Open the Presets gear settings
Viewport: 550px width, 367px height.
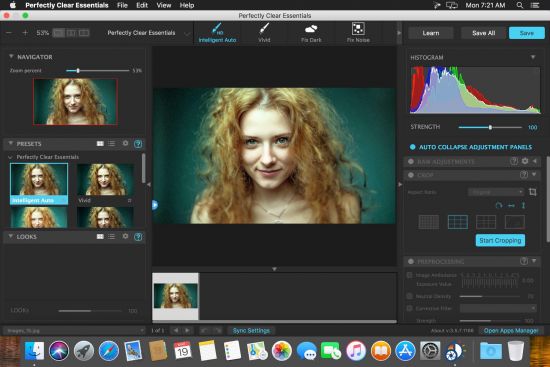[x=125, y=144]
